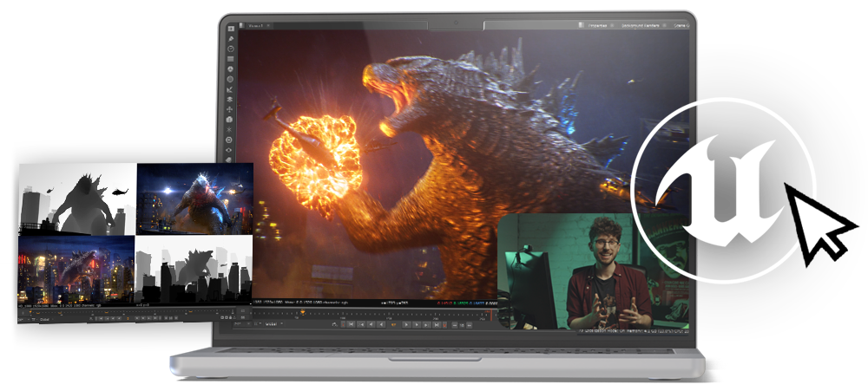This screenshot has width=868, height=391.
Task: Step forward one frame in viewer
Action: point(417,324)
